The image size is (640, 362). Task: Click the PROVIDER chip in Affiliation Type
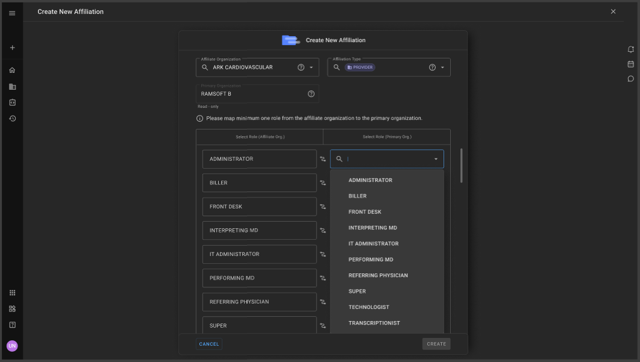pyautogui.click(x=360, y=67)
